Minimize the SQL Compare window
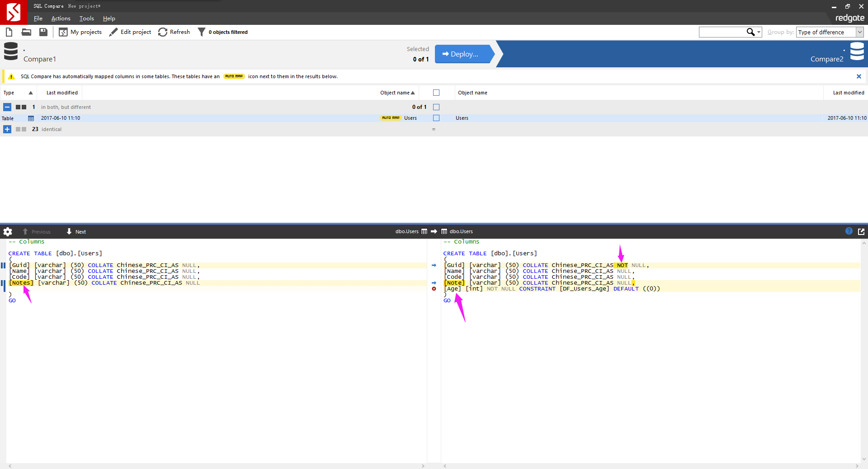Screen dimensions: 868x469 [834, 6]
